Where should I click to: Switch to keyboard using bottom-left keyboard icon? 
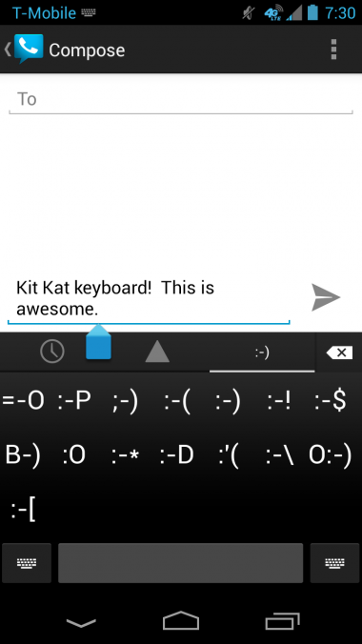pos(27,563)
